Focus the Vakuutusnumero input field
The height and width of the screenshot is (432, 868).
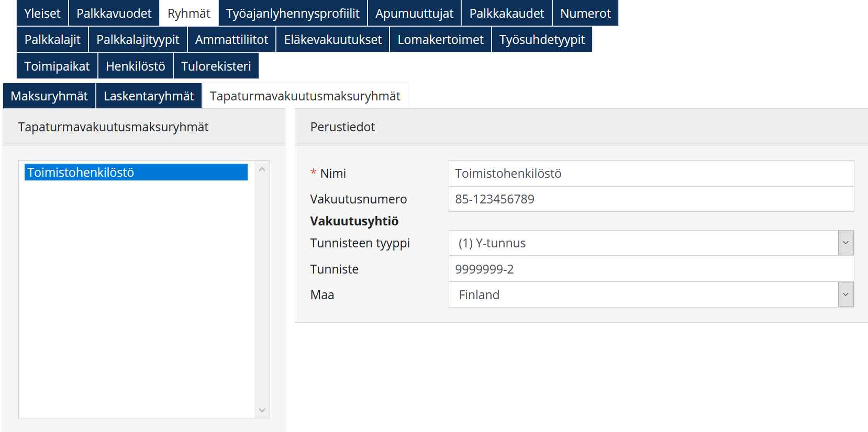tap(651, 199)
